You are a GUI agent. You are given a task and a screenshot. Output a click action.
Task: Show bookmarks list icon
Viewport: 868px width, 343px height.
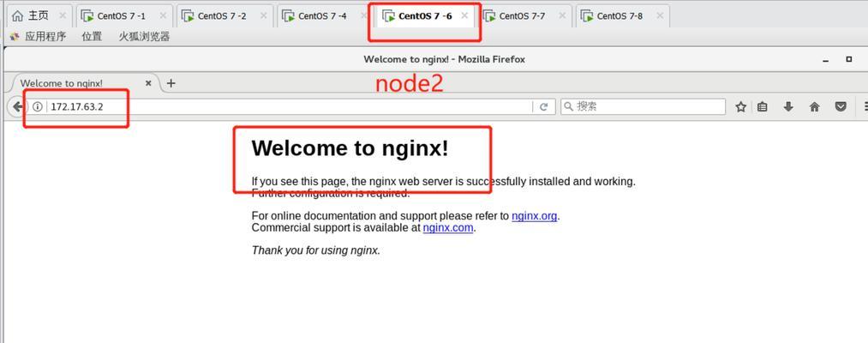763,107
